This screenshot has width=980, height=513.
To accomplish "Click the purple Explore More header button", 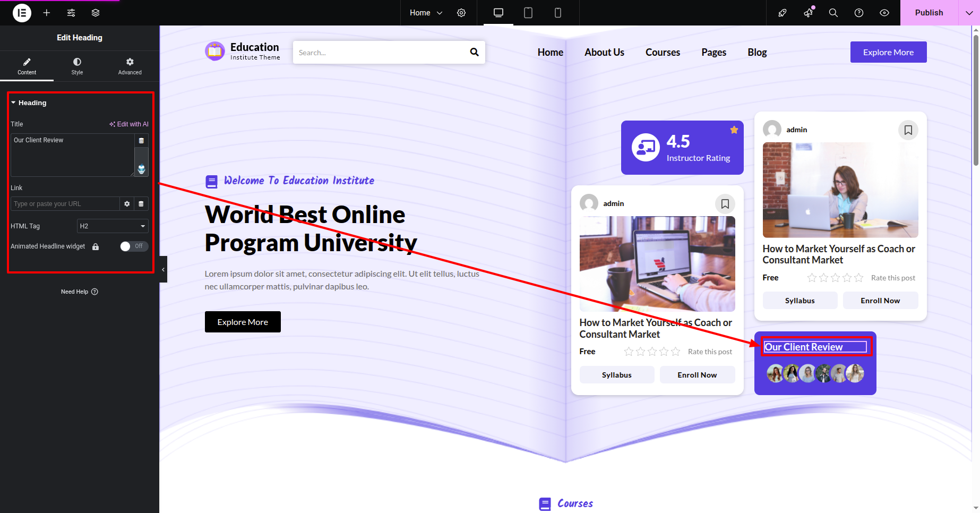I will point(888,52).
